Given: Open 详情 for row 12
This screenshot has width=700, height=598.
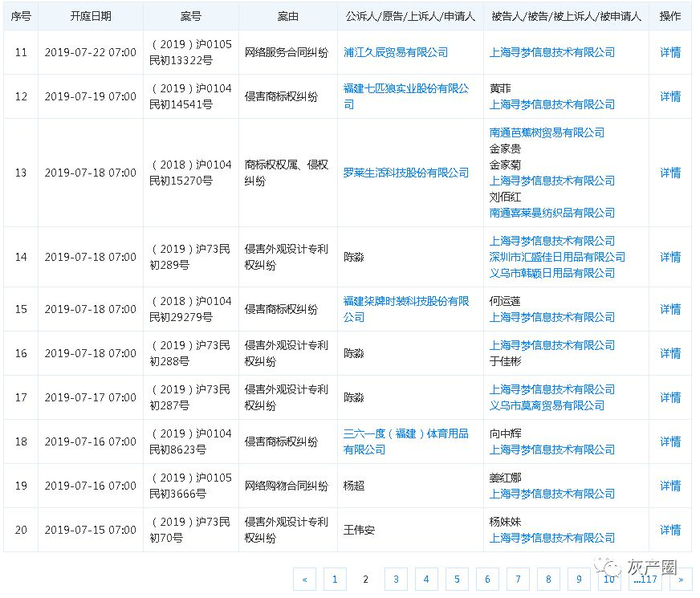Looking at the screenshot, I should pyautogui.click(x=670, y=97).
